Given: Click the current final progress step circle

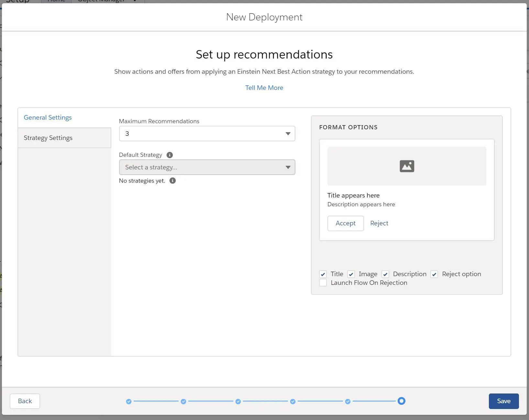Looking at the screenshot, I should click(x=402, y=401).
